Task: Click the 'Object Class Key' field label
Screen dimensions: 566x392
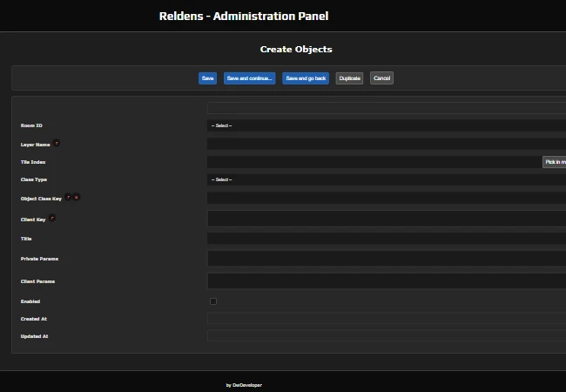Action: 41,199
